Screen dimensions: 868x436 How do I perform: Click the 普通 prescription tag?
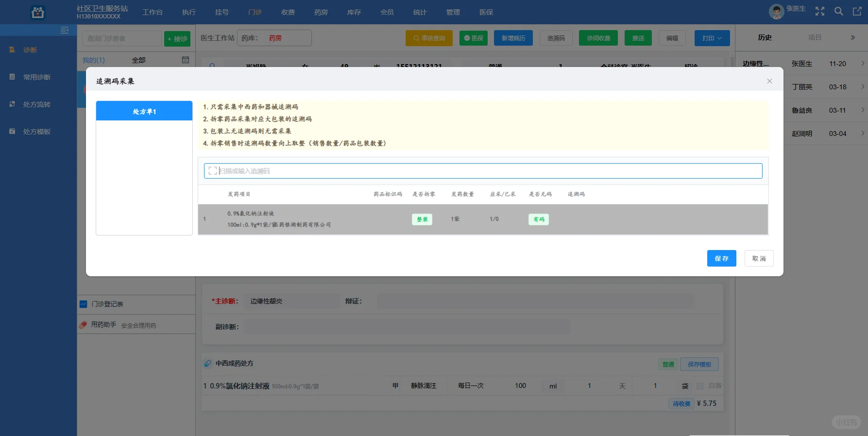668,364
